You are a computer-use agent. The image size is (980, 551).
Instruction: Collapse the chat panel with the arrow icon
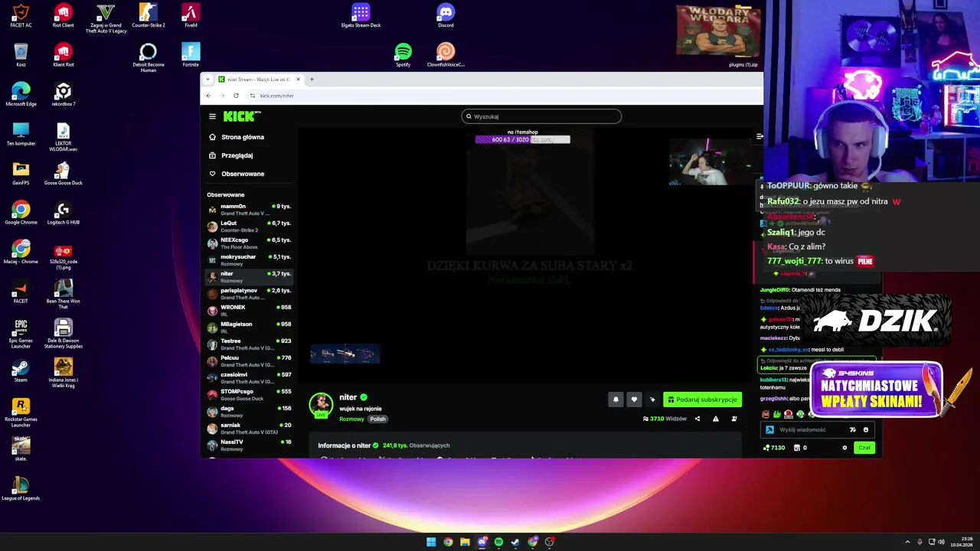[x=759, y=136]
